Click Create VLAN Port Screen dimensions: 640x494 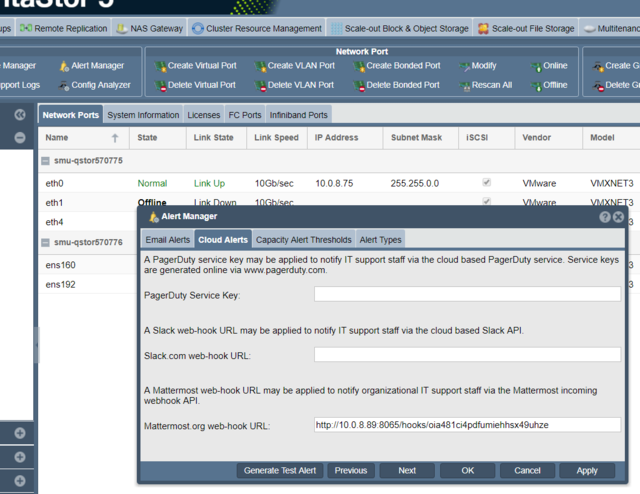click(x=294, y=66)
